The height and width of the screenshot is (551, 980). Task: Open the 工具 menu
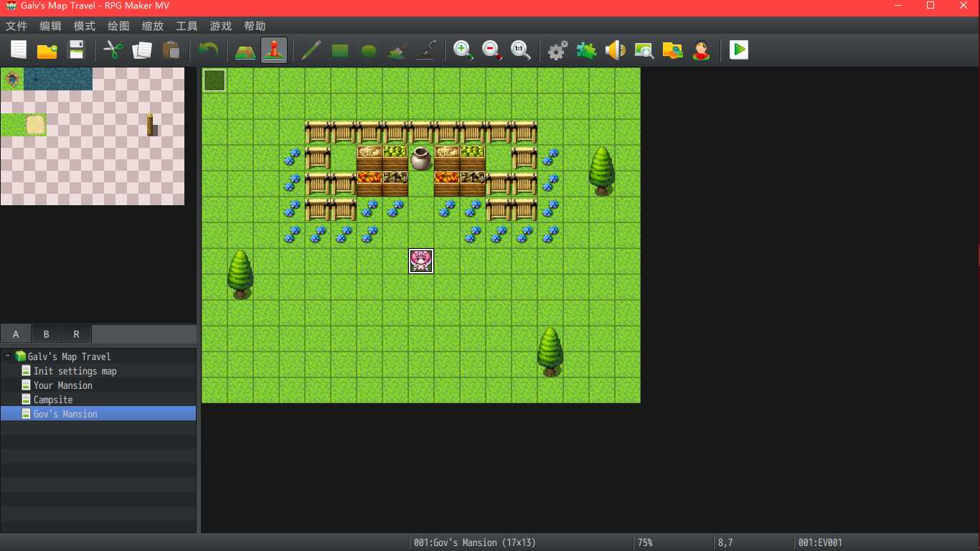(187, 26)
